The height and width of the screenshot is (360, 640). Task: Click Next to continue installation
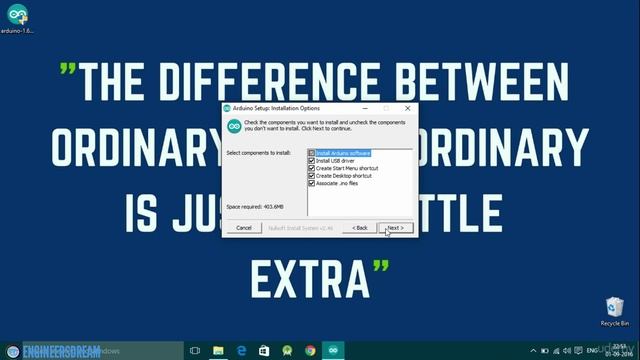(396, 228)
